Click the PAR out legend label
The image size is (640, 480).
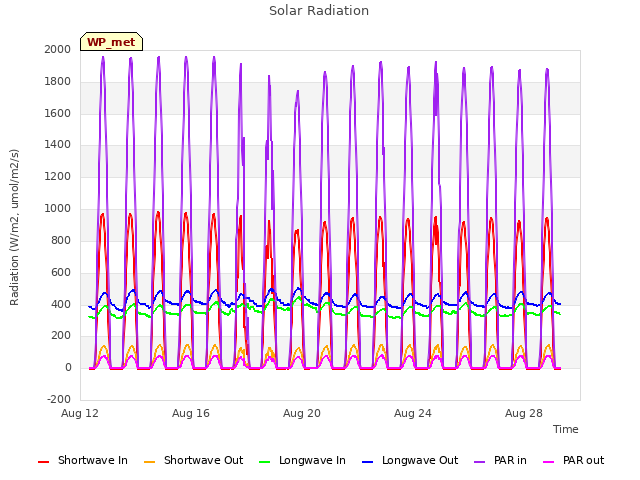(x=583, y=460)
